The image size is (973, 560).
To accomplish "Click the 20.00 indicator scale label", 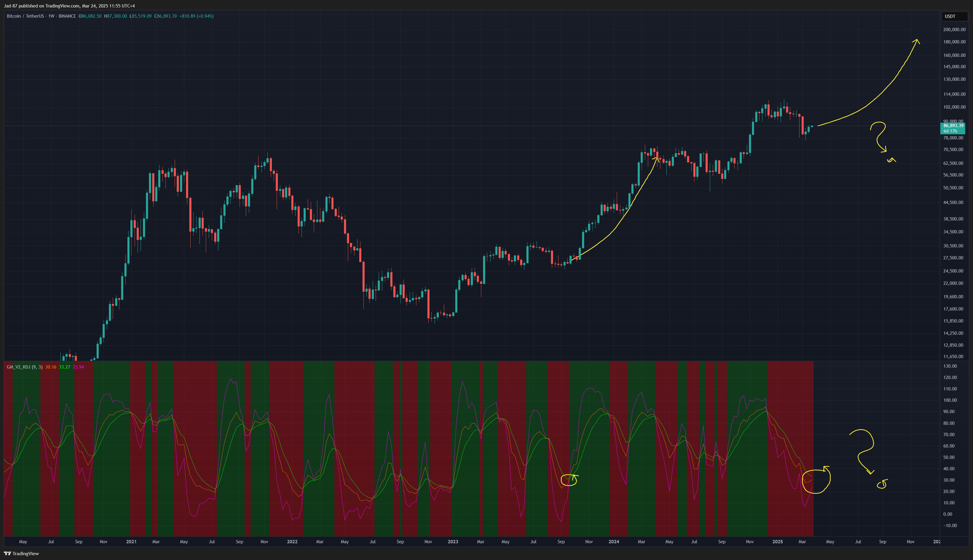I will tap(949, 491).
